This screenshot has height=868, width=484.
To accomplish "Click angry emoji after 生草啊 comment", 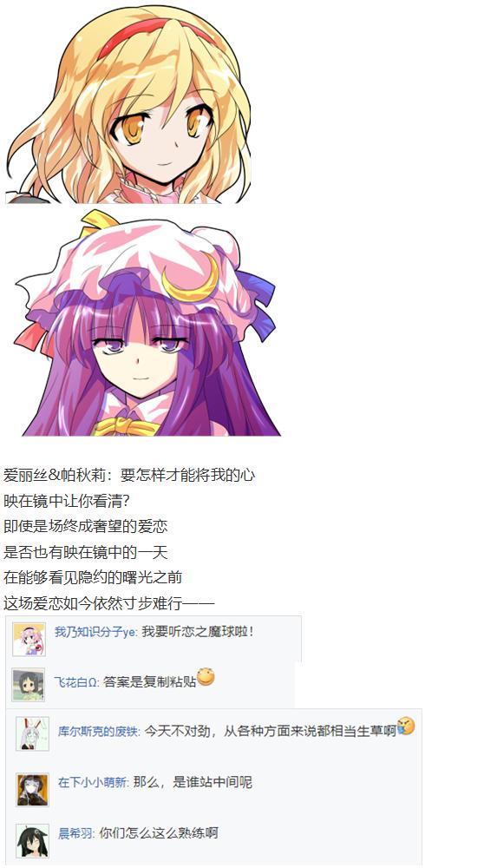I will (406, 726).
